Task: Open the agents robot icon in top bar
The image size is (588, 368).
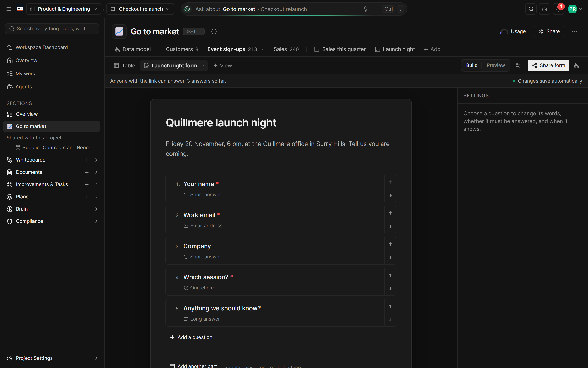Action: 545,9
